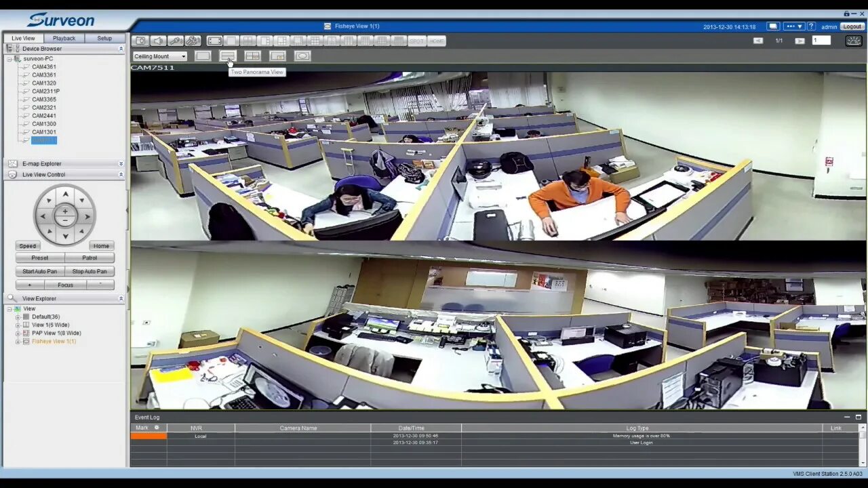Open the help question mark icon
Screen dimensions: 868x488
811,26
